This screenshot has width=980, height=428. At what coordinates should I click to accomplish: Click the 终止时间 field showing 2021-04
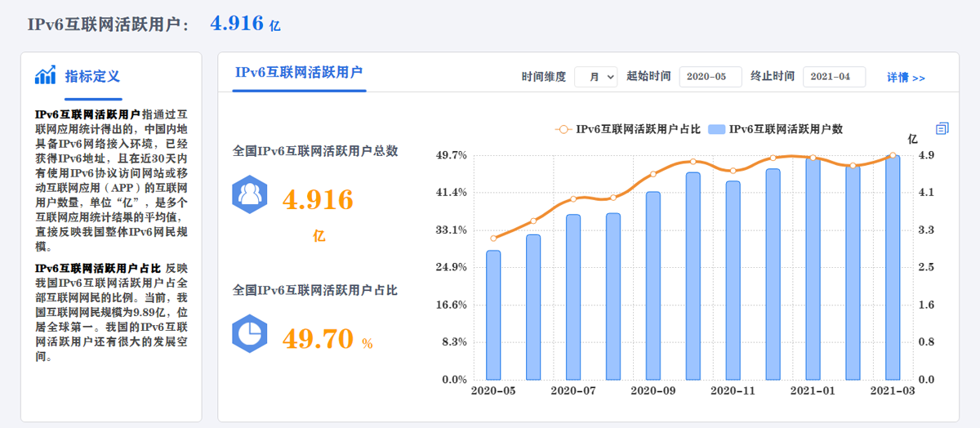click(834, 77)
